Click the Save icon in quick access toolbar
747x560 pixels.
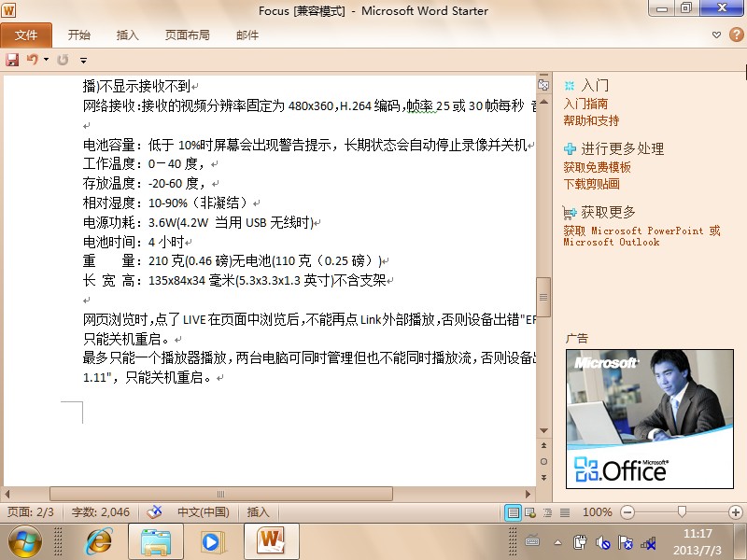[x=12, y=60]
